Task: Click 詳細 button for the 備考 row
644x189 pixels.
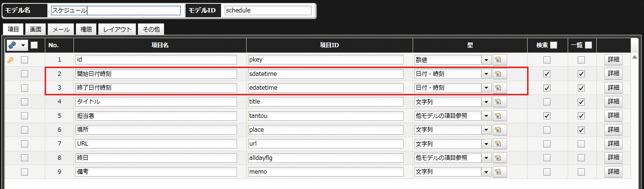Action: (613, 171)
